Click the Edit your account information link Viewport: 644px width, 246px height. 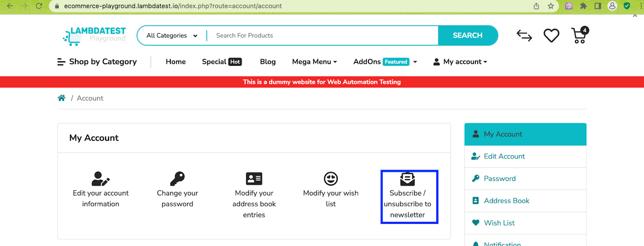[101, 198]
